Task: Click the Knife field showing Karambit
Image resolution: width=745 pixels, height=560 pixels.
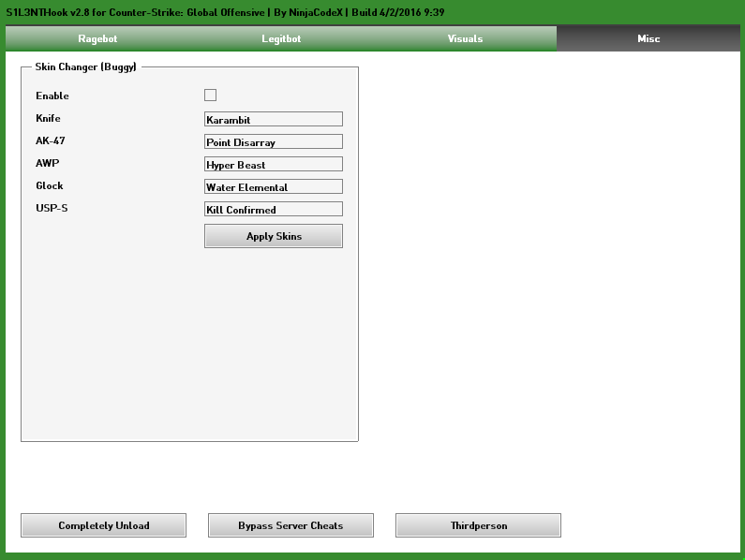Action: 274,119
